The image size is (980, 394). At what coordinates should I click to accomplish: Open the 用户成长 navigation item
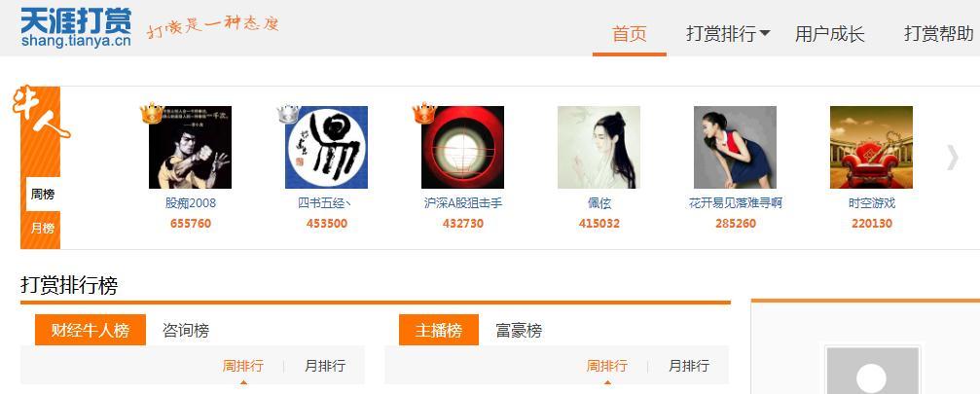[829, 34]
